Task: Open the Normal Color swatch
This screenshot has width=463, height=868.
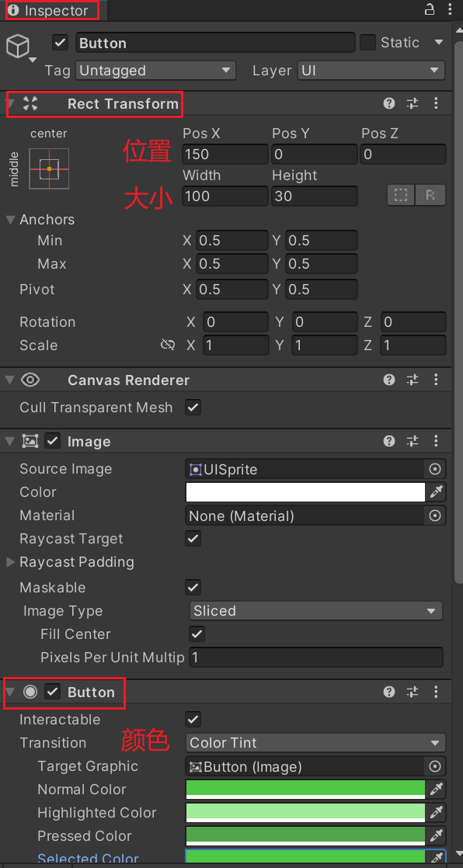Action: [x=305, y=790]
